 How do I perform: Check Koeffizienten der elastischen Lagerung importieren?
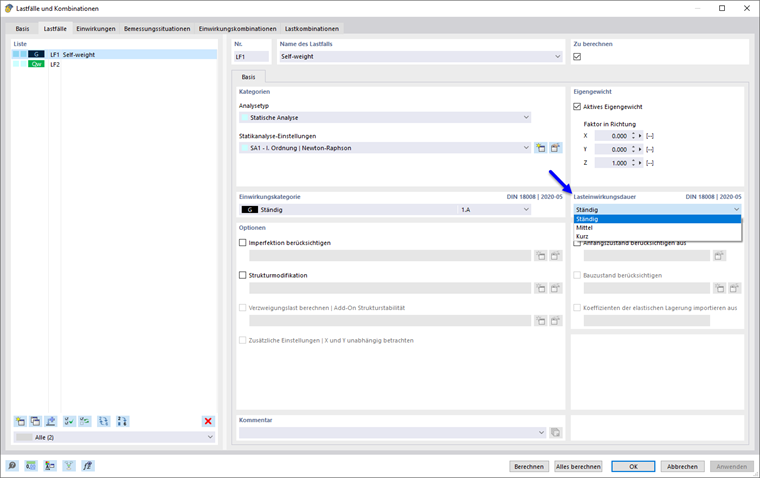pos(577,307)
